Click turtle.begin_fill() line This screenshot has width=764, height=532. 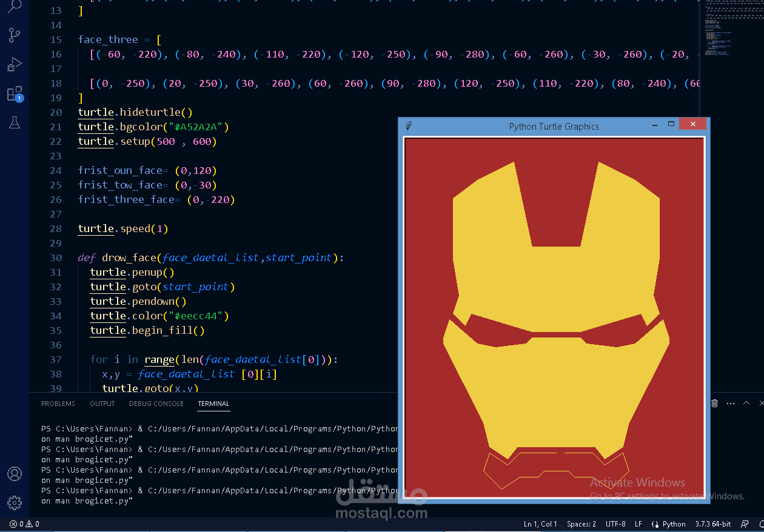click(x=147, y=330)
